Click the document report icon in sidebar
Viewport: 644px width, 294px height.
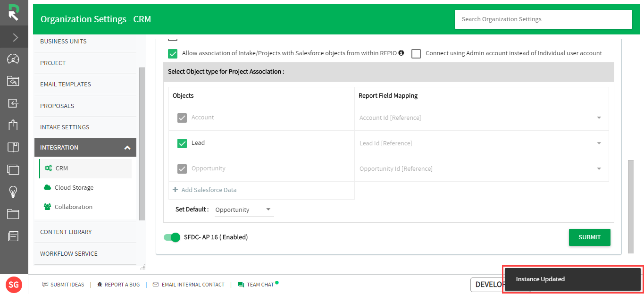click(13, 236)
